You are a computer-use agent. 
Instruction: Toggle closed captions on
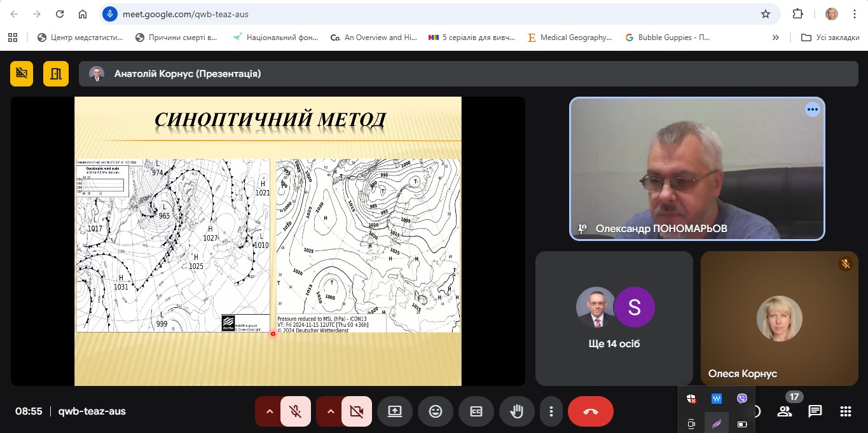tap(476, 411)
